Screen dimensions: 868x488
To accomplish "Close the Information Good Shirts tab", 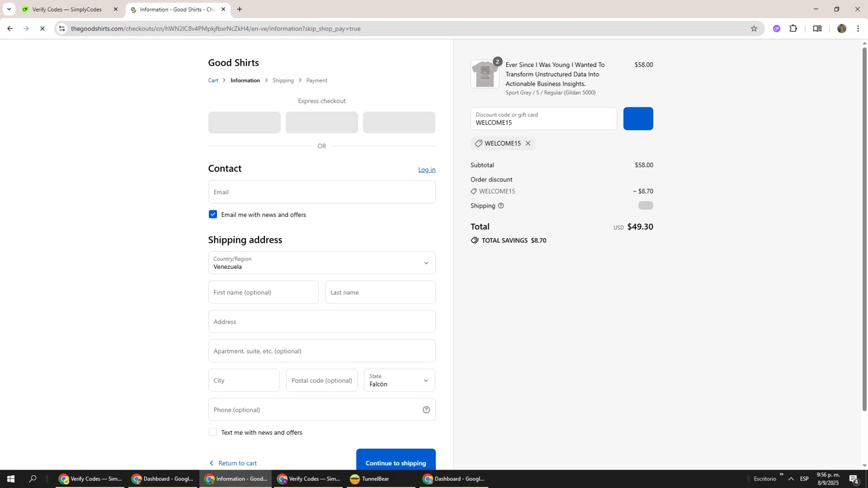I will click(x=223, y=9).
